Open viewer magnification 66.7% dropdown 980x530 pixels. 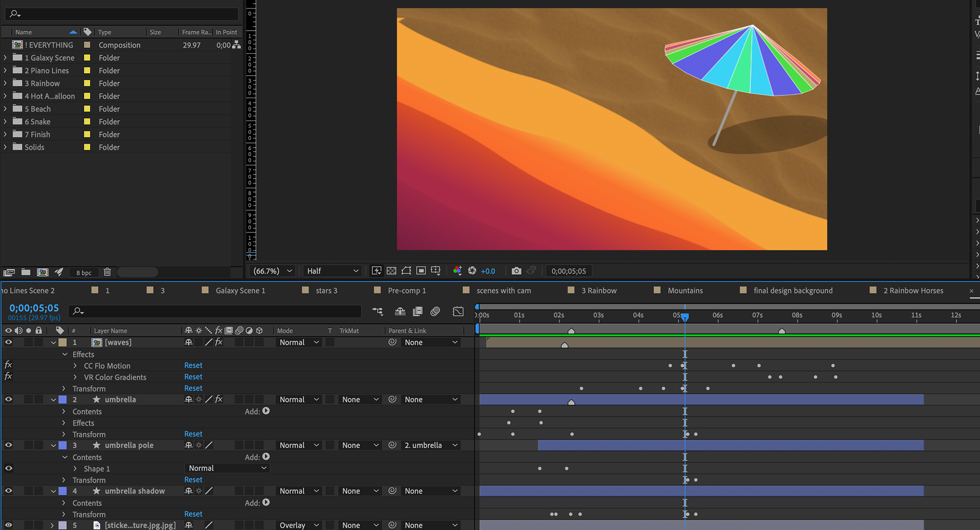coord(273,271)
